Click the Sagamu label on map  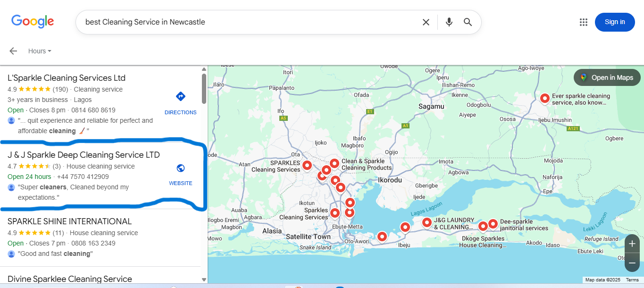431,107
